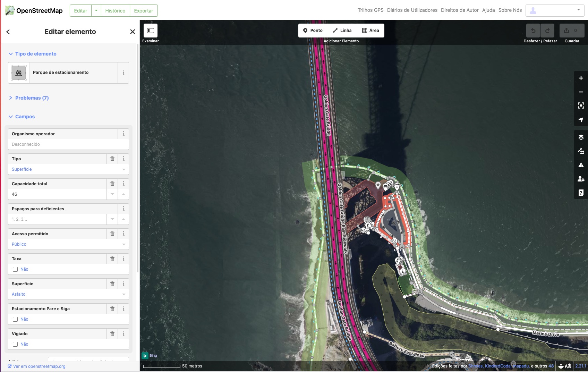Switch to the Histórico tab
The height and width of the screenshot is (372, 588).
tap(115, 11)
